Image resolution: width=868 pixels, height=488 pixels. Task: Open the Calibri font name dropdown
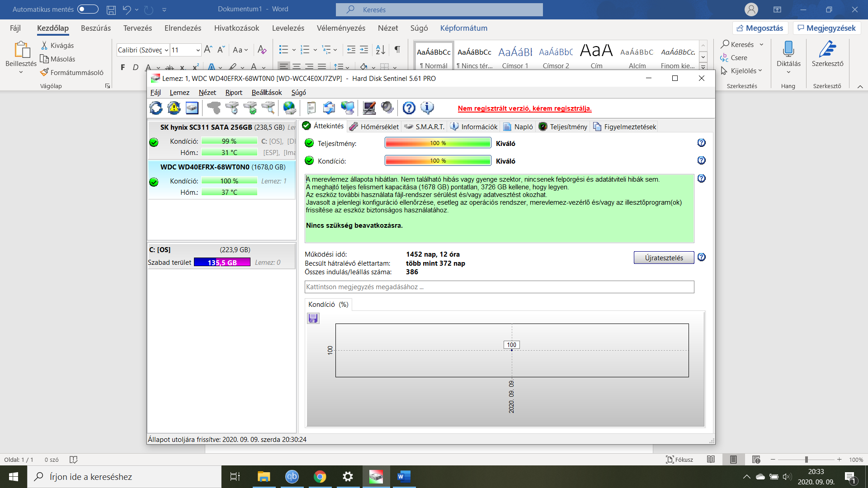pos(166,50)
